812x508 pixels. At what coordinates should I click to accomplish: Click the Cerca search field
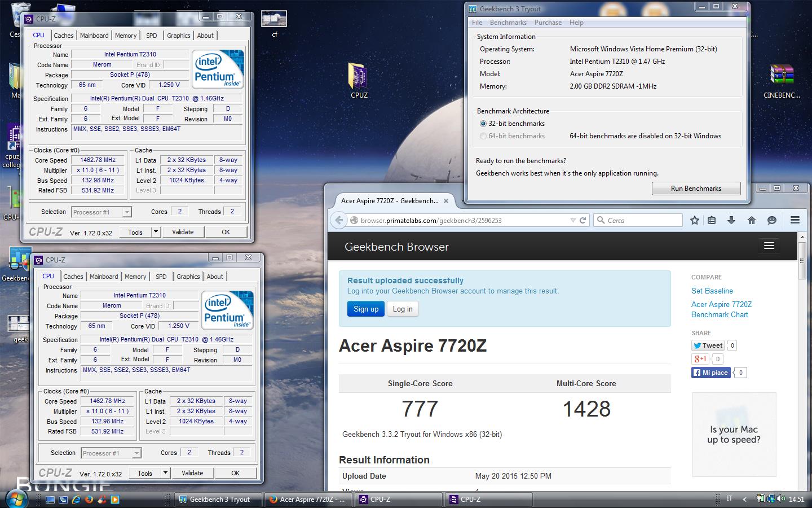click(x=638, y=220)
